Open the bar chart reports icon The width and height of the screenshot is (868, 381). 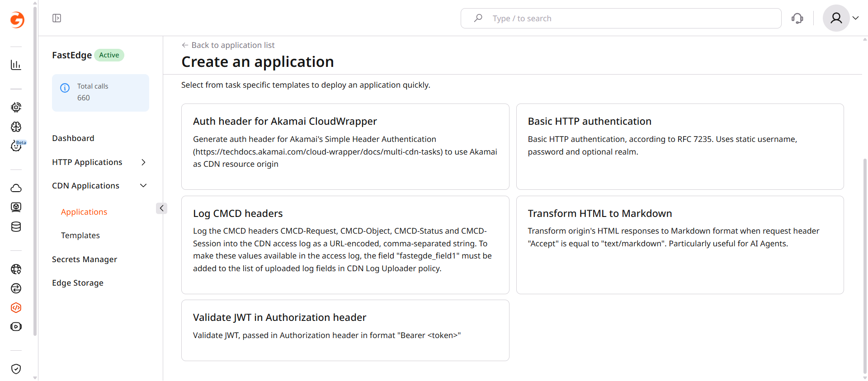point(16,65)
